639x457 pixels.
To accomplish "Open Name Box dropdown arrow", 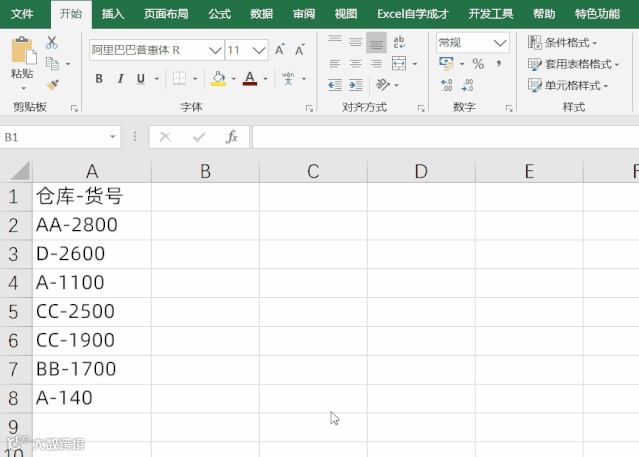I will coord(112,137).
